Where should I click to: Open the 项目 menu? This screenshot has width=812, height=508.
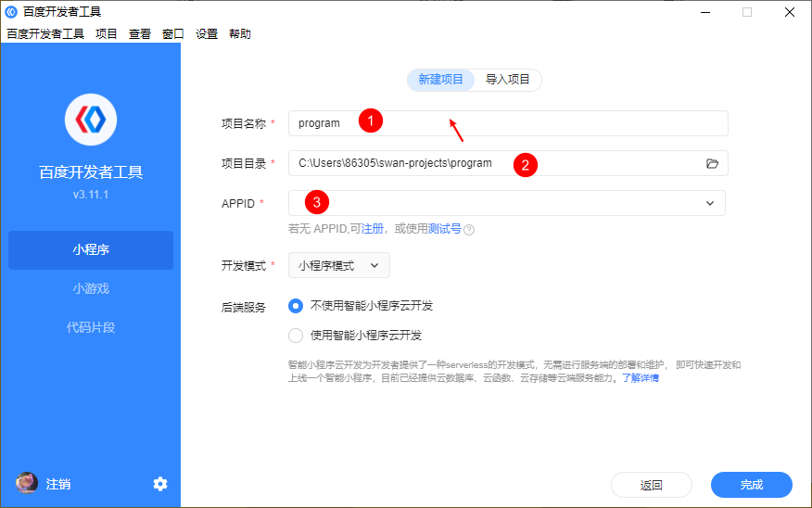[x=107, y=34]
